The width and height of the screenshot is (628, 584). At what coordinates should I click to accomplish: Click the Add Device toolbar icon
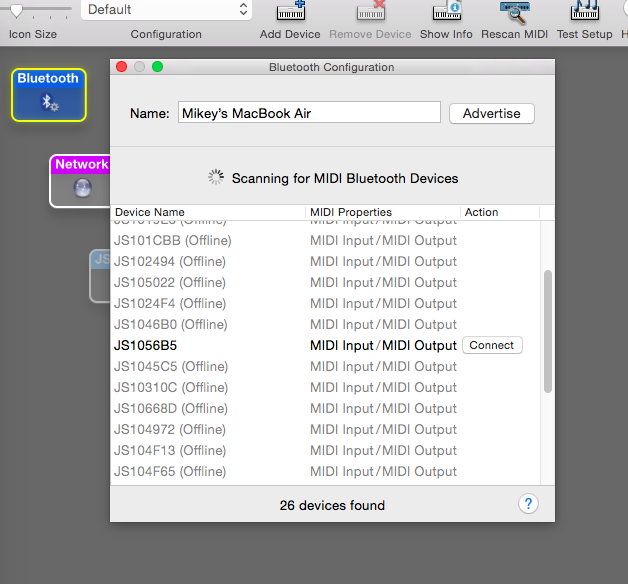(290, 13)
